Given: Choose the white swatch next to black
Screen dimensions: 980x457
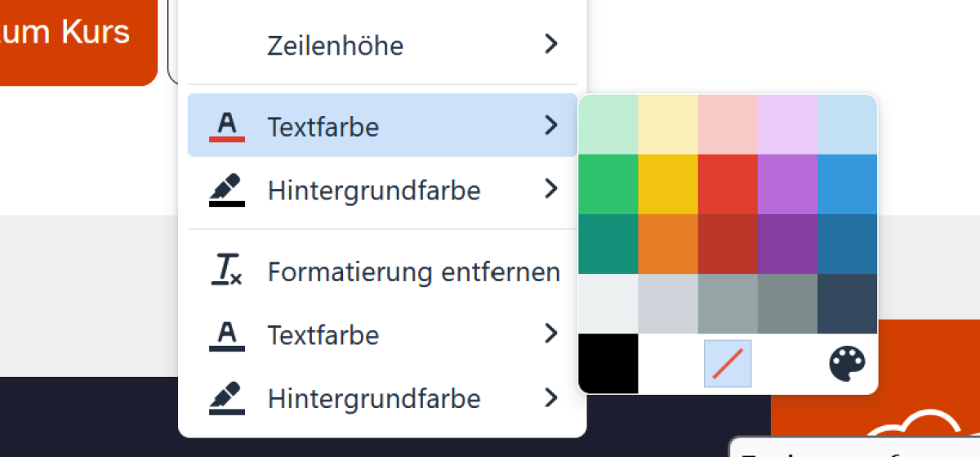Looking at the screenshot, I should 667,364.
